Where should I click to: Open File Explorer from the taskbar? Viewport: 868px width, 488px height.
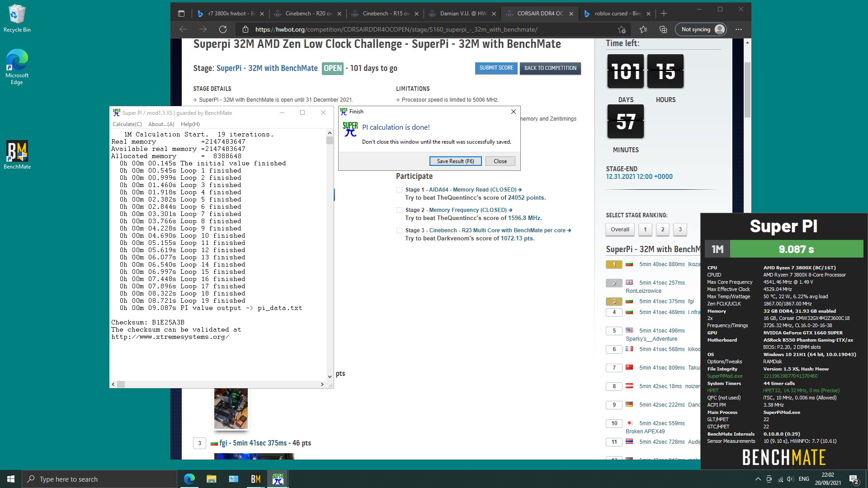[x=211, y=479]
